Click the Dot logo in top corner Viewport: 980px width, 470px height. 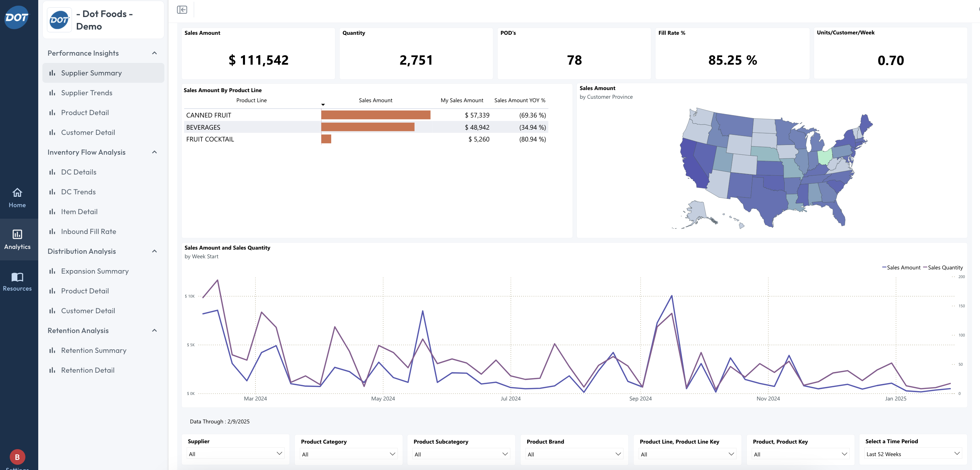click(x=16, y=17)
